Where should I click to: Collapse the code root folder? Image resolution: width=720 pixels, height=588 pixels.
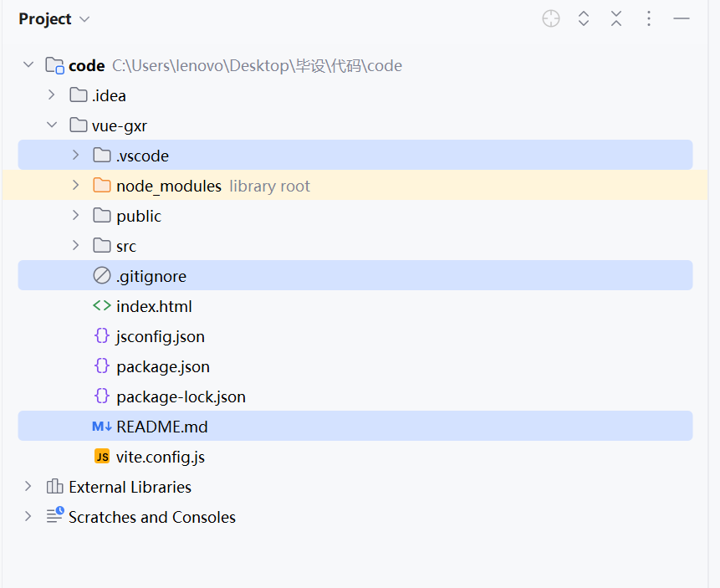tap(28, 65)
